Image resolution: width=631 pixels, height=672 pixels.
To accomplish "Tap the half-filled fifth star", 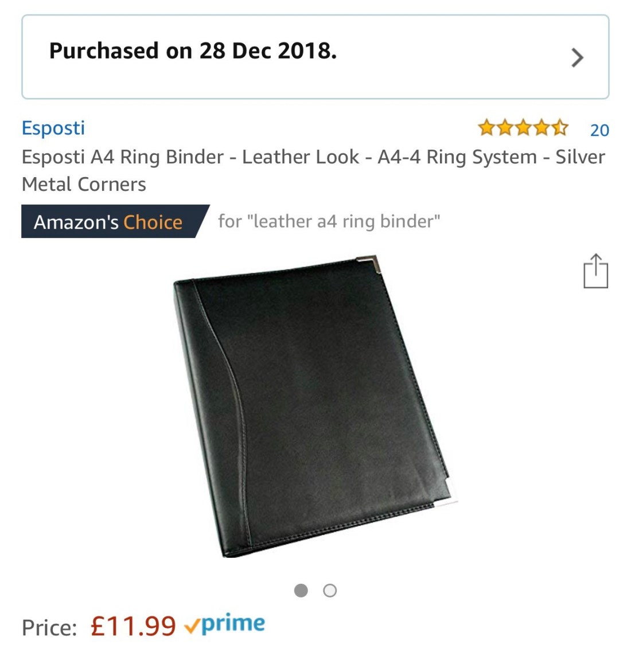I will coord(559,128).
